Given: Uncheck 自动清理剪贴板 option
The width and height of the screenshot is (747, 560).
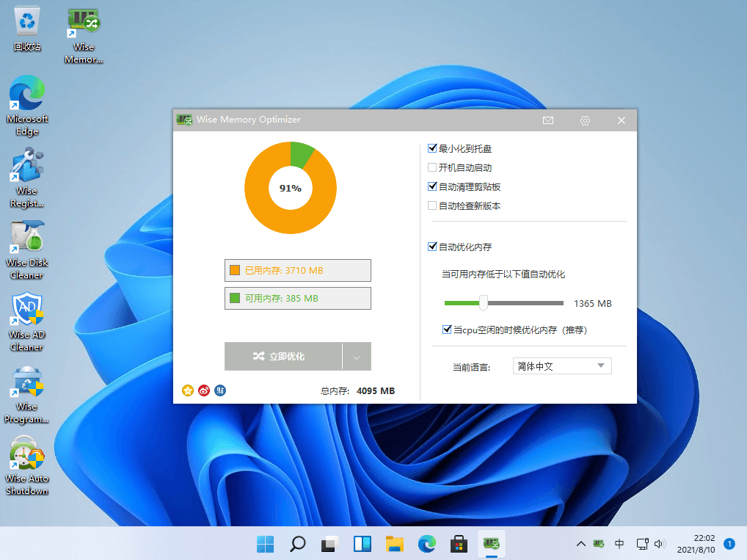Looking at the screenshot, I should [x=432, y=186].
